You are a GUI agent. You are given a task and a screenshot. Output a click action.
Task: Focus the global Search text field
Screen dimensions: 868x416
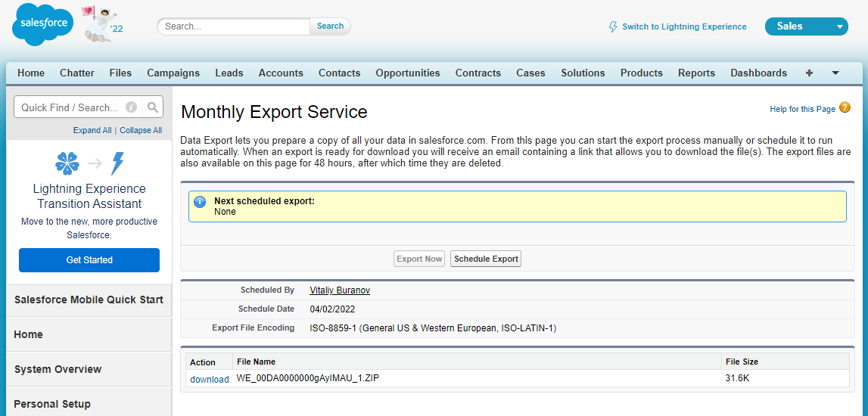pyautogui.click(x=234, y=26)
